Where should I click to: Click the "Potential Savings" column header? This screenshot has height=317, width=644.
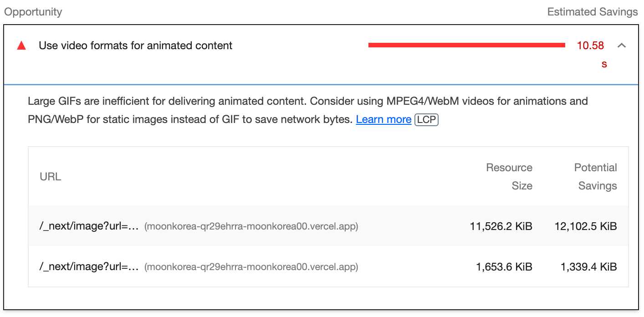[595, 177]
